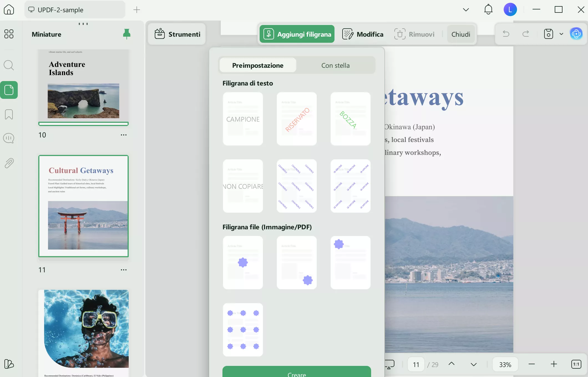Undo the last action
The height and width of the screenshot is (377, 588).
point(506,34)
